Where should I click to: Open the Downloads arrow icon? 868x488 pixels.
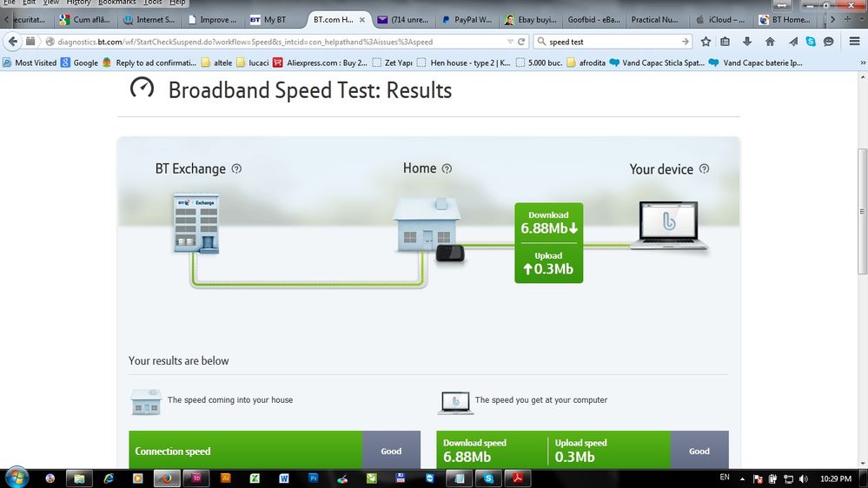(746, 42)
